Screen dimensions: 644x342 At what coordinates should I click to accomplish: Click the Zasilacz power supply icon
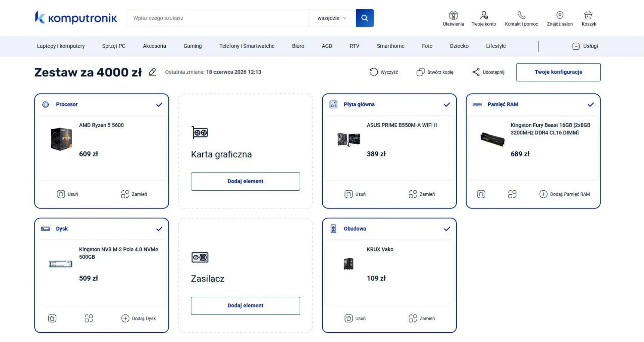tap(200, 257)
